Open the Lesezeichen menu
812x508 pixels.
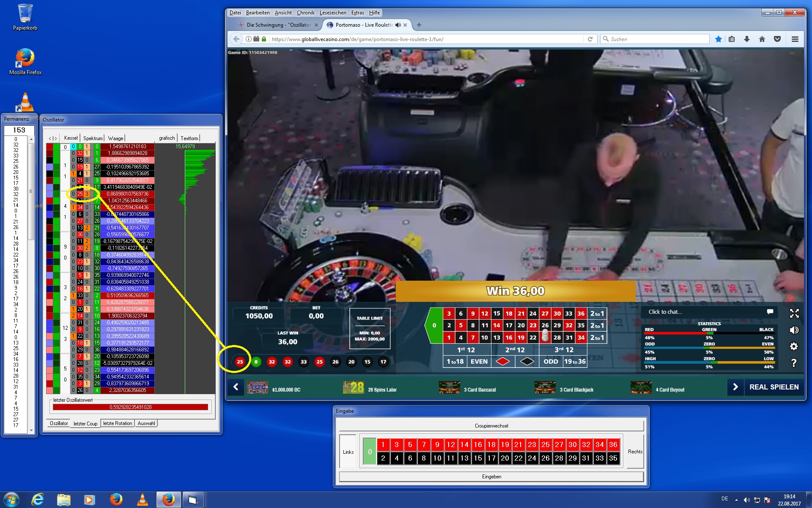(332, 13)
